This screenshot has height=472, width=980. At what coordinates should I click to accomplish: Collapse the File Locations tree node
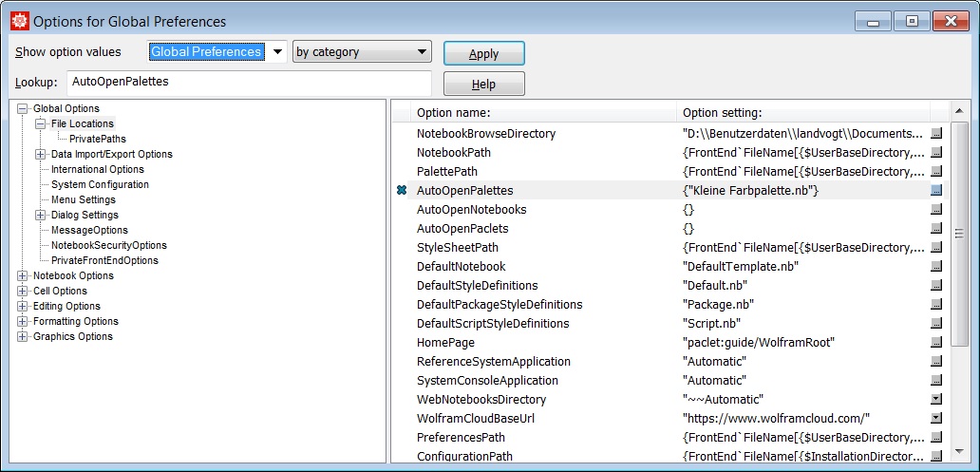tap(41, 123)
